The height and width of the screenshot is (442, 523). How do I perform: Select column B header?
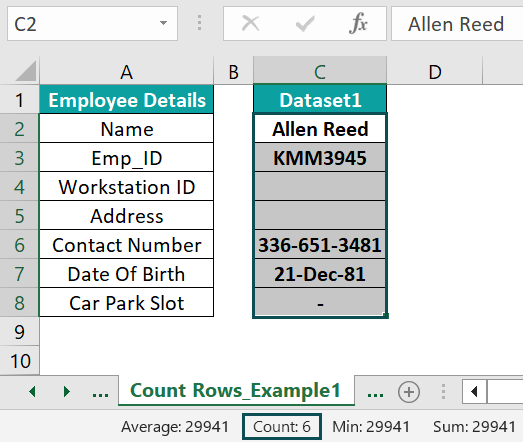click(x=233, y=71)
